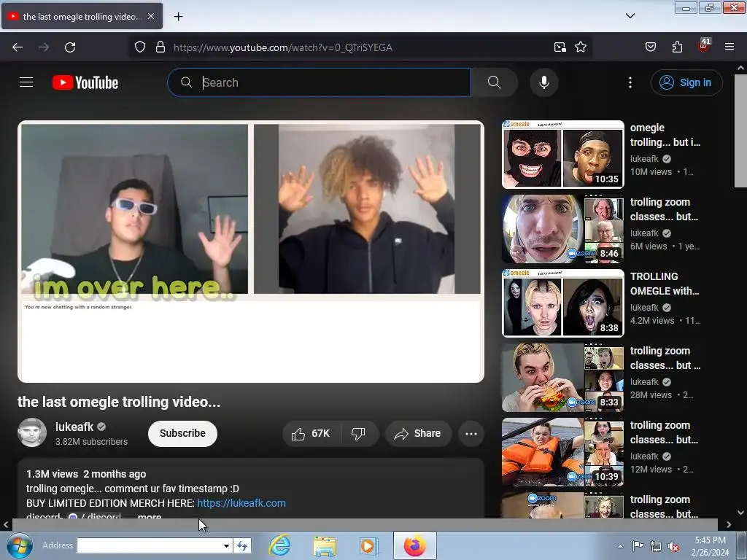Switch to the last omegle trolling video tab
Screen dimensions: 747x560
(x=82, y=16)
